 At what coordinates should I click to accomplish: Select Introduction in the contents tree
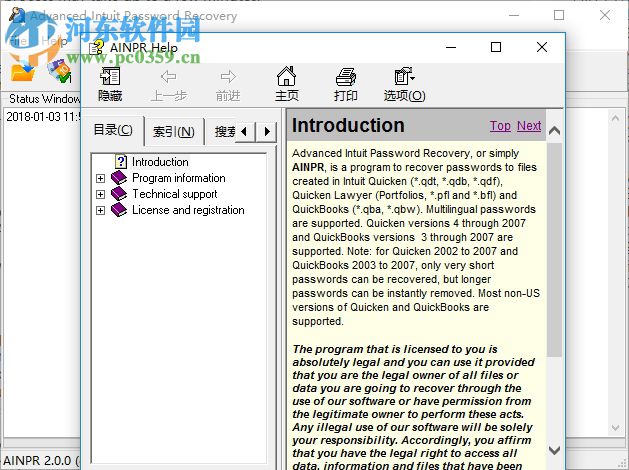pos(160,162)
